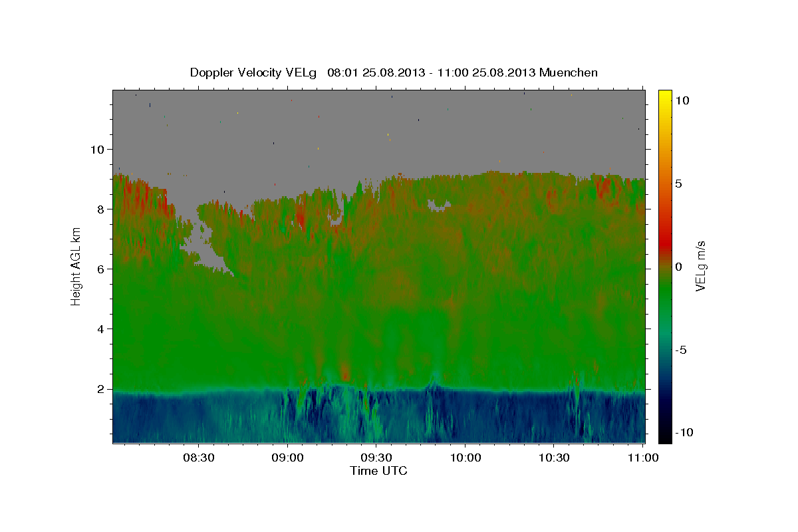The height and width of the screenshot is (532, 798).
Task: Click the yellow top of the colorbar
Action: [x=665, y=96]
